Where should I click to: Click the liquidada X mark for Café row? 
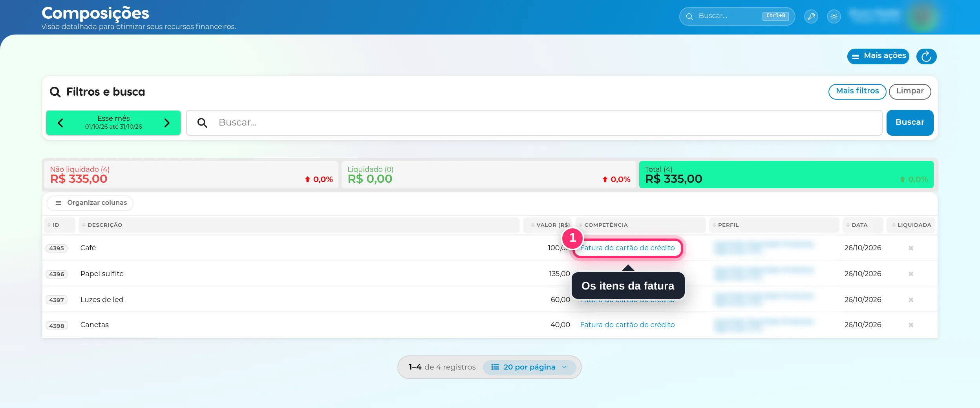[911, 248]
